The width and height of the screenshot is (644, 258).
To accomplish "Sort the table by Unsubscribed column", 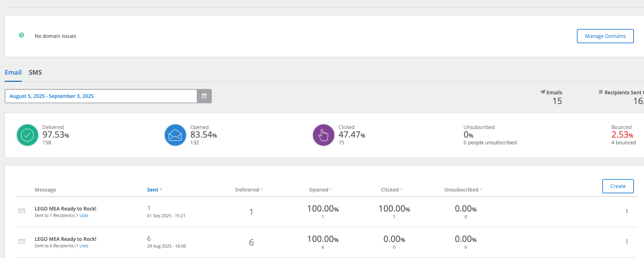I will tap(463, 190).
